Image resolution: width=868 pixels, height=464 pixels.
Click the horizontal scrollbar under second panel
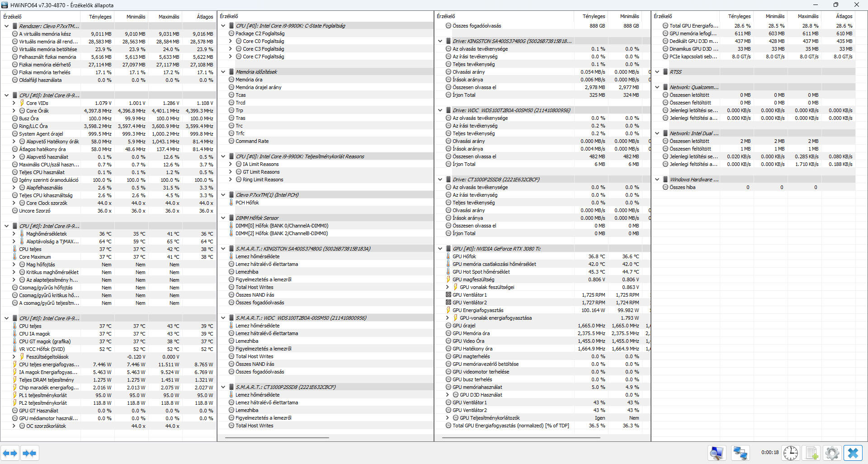point(277,438)
